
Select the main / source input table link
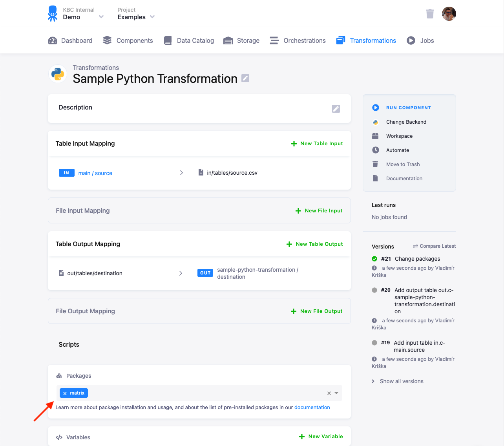tap(95, 173)
